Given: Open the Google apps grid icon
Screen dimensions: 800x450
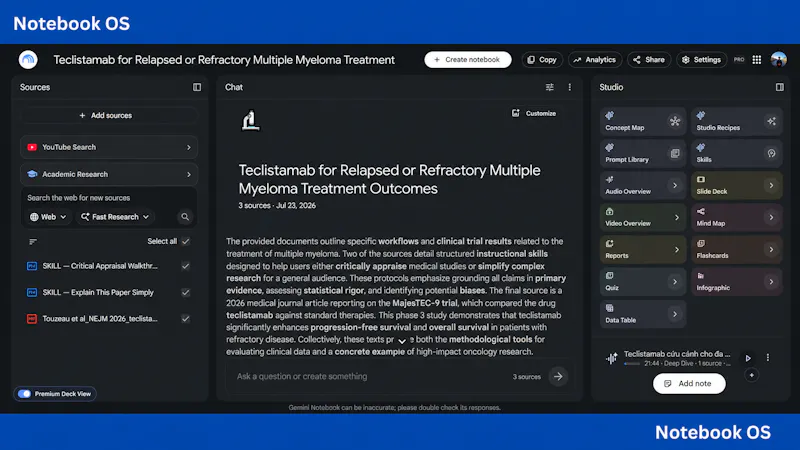Looking at the screenshot, I should click(x=757, y=60).
